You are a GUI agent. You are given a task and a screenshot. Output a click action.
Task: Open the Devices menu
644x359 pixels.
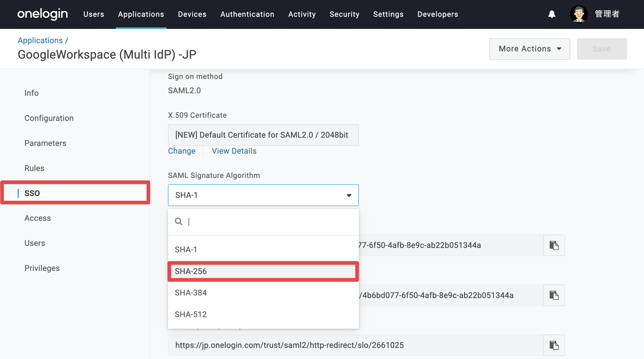coord(192,14)
